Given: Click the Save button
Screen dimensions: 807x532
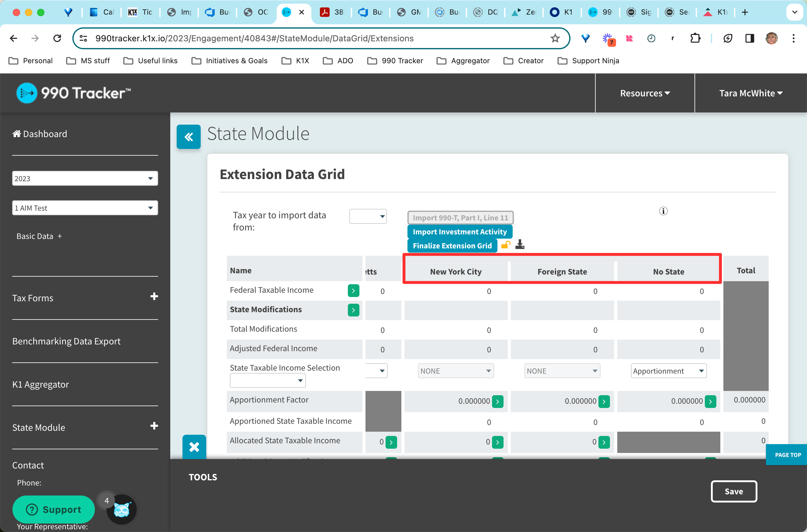Looking at the screenshot, I should coord(734,491).
